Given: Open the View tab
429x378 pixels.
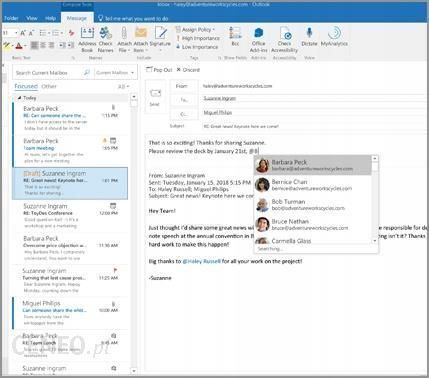Looking at the screenshot, I should pyautogui.click(x=32, y=18).
